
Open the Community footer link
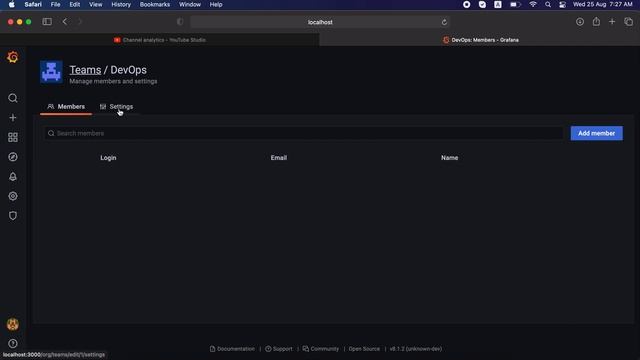[321, 349]
